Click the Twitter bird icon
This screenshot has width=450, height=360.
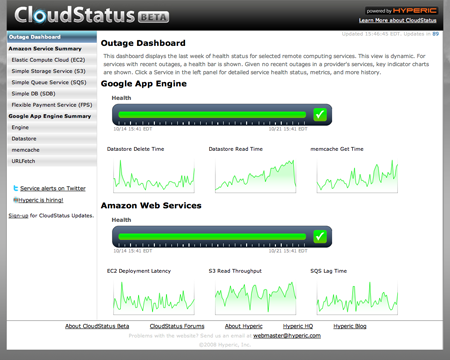[15, 188]
